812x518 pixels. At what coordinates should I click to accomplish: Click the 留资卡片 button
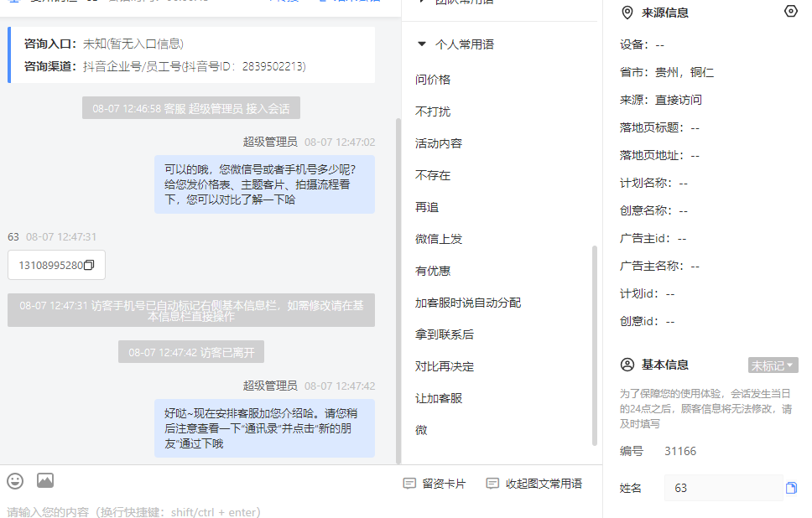pyautogui.click(x=435, y=484)
